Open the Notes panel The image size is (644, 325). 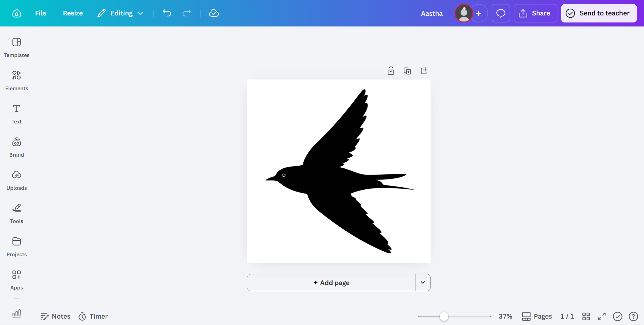click(x=55, y=316)
